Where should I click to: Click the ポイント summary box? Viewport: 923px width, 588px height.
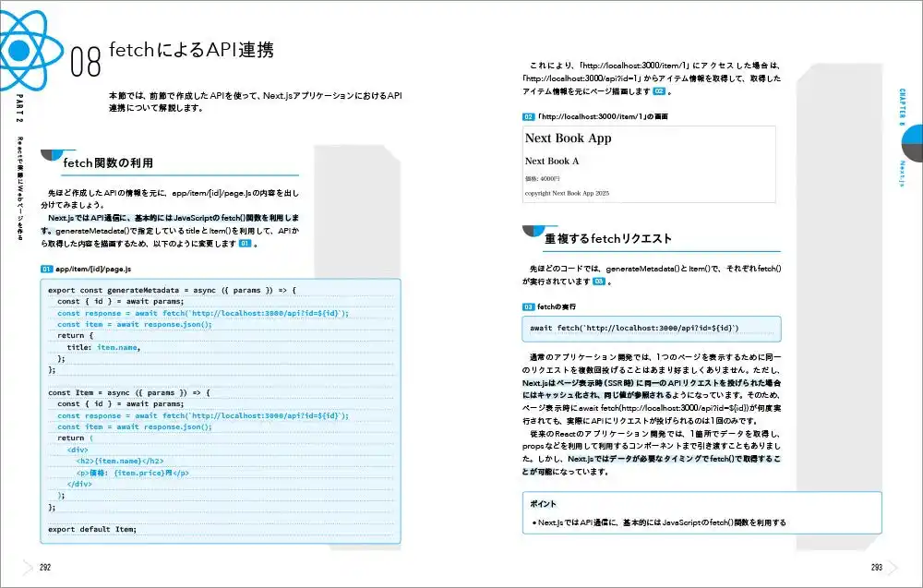pos(701,512)
